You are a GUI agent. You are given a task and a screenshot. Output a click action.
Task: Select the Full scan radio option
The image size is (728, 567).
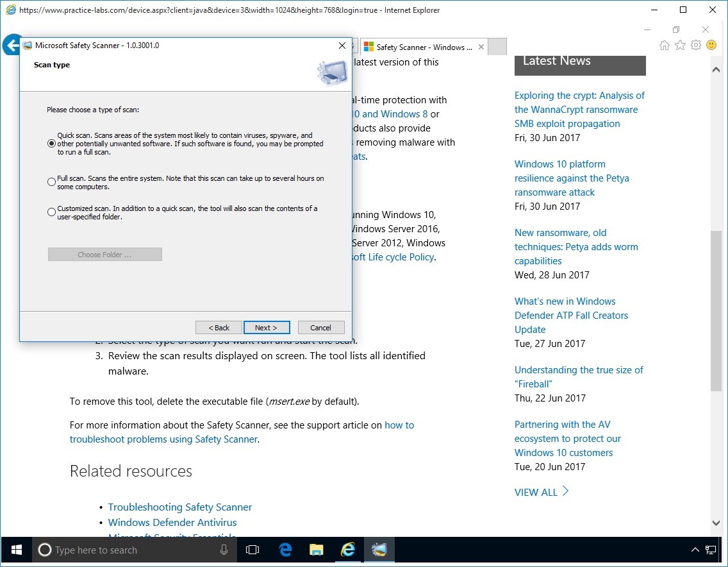[51, 182]
